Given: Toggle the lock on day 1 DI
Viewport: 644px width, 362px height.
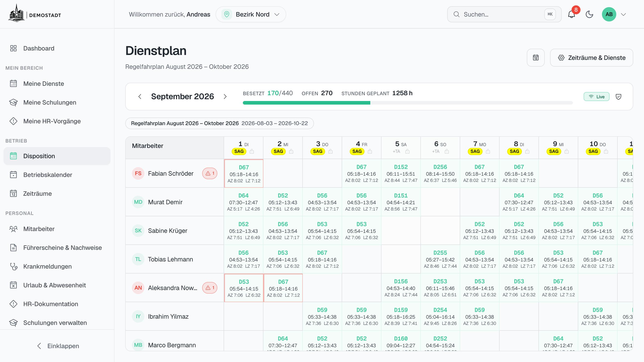Looking at the screenshot, I should click(252, 152).
